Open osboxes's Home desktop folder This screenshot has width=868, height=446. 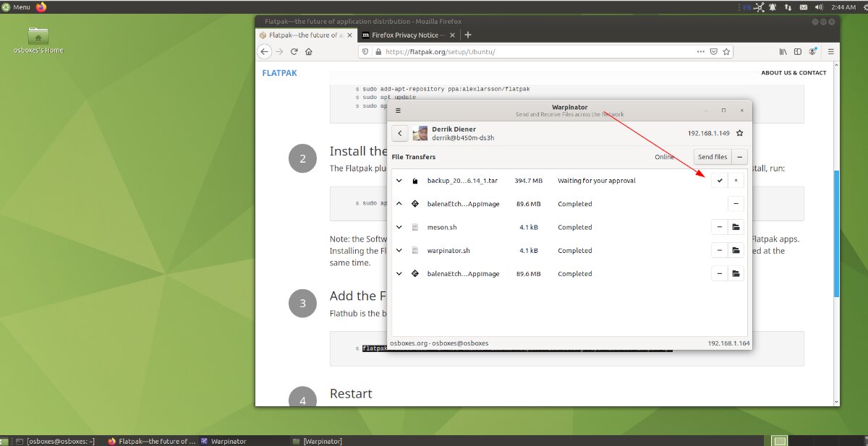pos(38,40)
